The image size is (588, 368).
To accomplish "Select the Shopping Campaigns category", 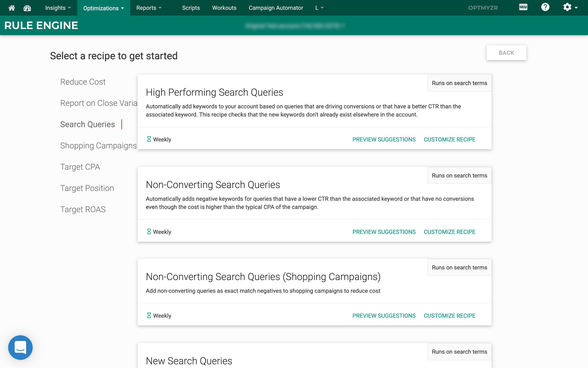I will pyautogui.click(x=98, y=145).
